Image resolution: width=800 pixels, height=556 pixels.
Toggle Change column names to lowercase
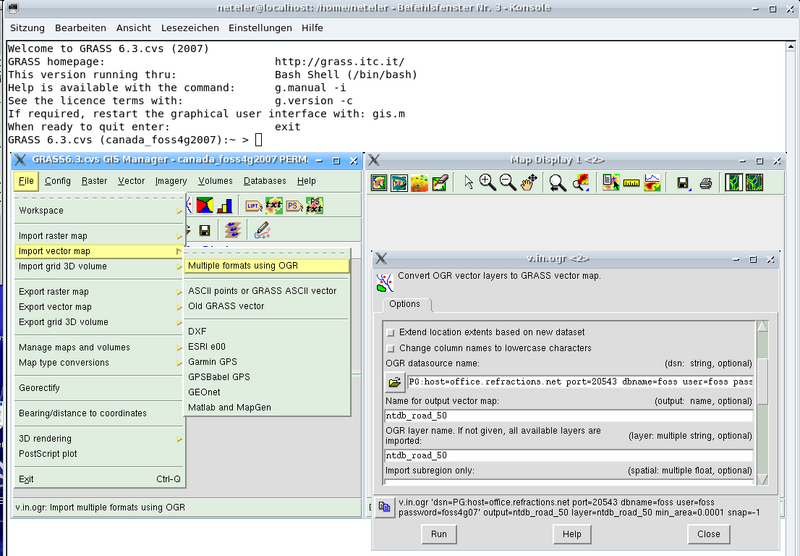coord(390,348)
